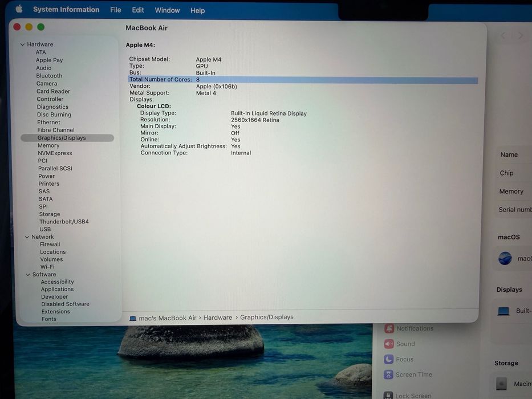This screenshot has height=399, width=532.
Task: Select Accessibility under Software
Action: tap(58, 282)
